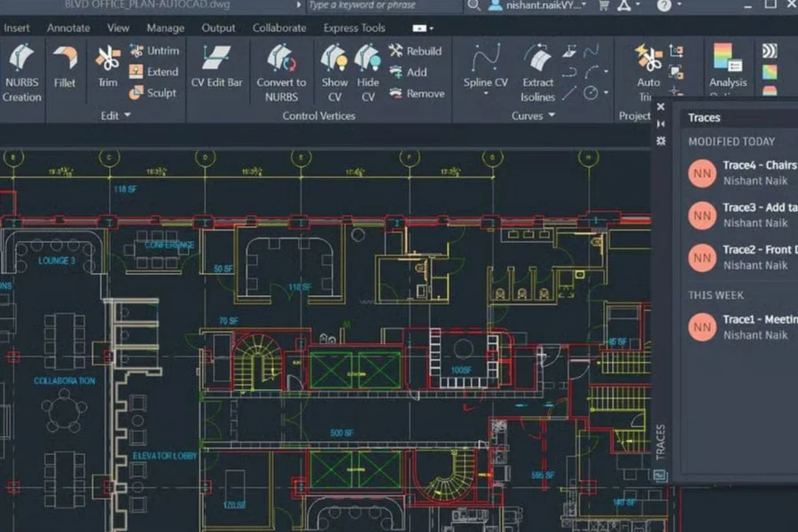Switch to the Collaborate ribbon tab
798x532 pixels.
coord(279,27)
